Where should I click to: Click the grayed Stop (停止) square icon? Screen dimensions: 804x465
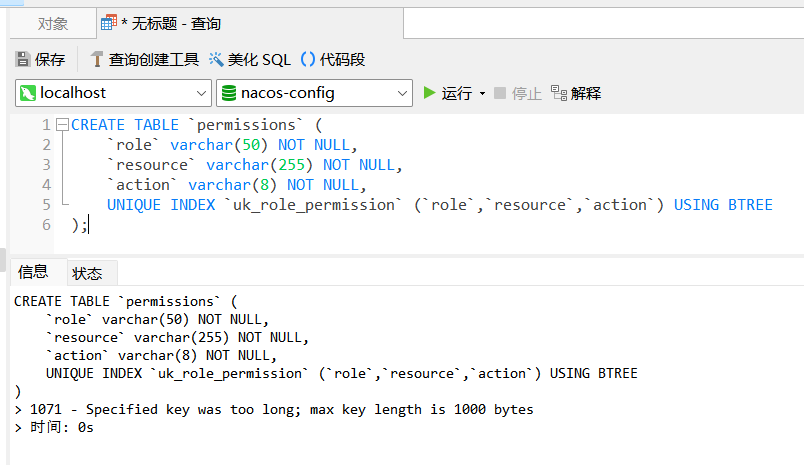499,93
